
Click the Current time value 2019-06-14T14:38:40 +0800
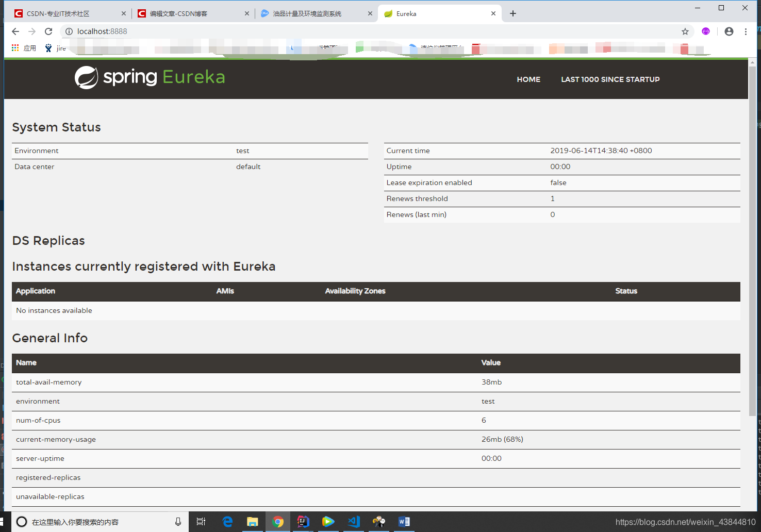pyautogui.click(x=601, y=151)
